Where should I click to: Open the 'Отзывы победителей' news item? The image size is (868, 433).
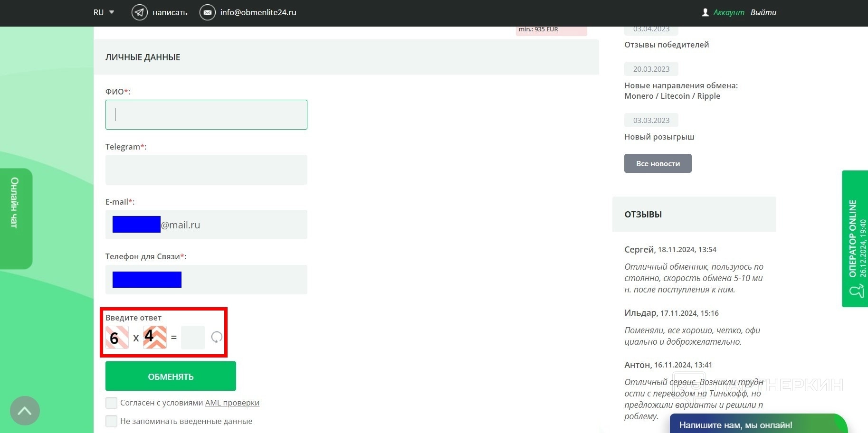point(667,45)
